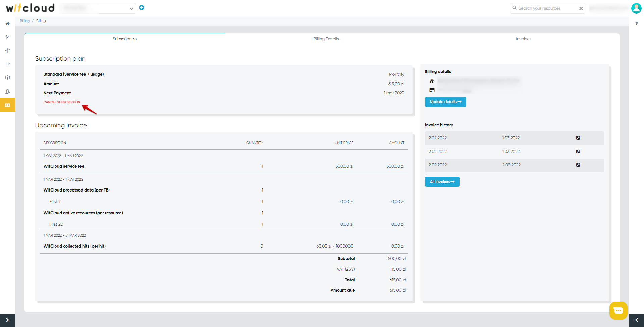The width and height of the screenshot is (644, 327).
Task: Open the user avatar menu
Action: (x=636, y=8)
